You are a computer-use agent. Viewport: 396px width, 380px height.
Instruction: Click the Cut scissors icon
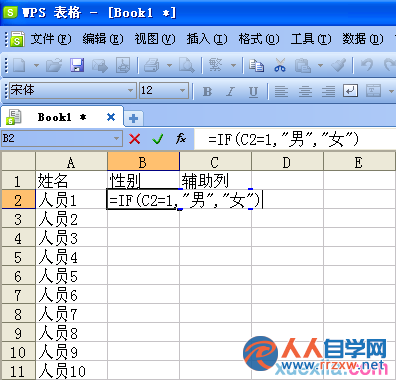coord(280,65)
